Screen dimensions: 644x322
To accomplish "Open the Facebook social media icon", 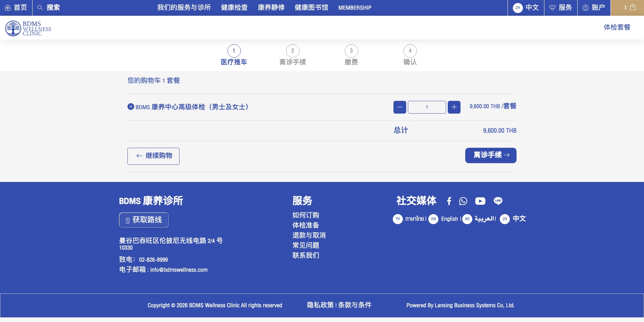I will [449, 201].
